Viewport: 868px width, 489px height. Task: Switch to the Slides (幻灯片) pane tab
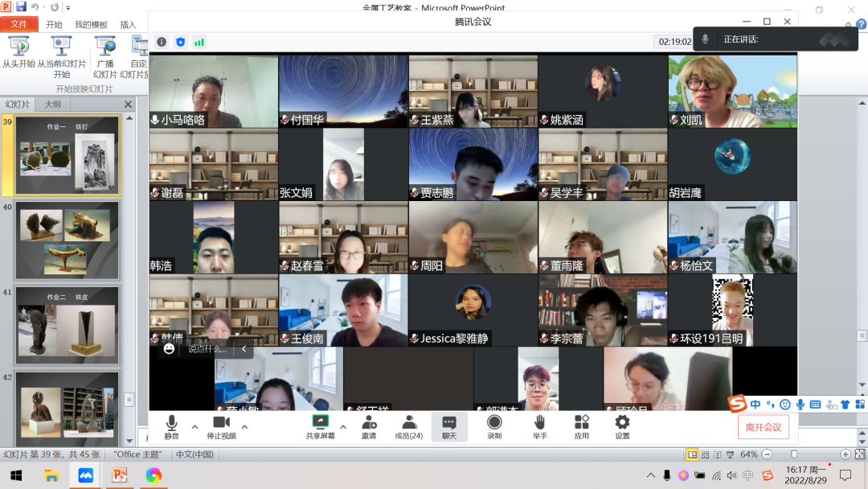tap(17, 104)
